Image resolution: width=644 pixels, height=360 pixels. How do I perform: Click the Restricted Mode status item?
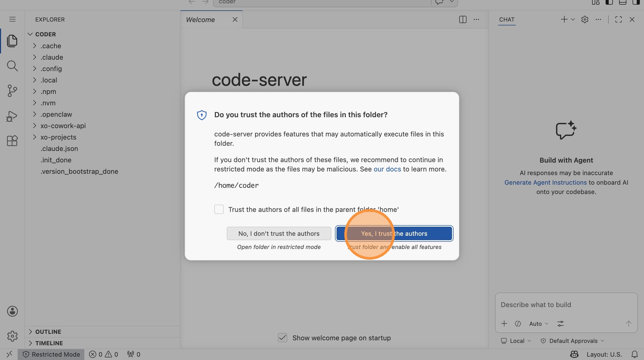51,354
